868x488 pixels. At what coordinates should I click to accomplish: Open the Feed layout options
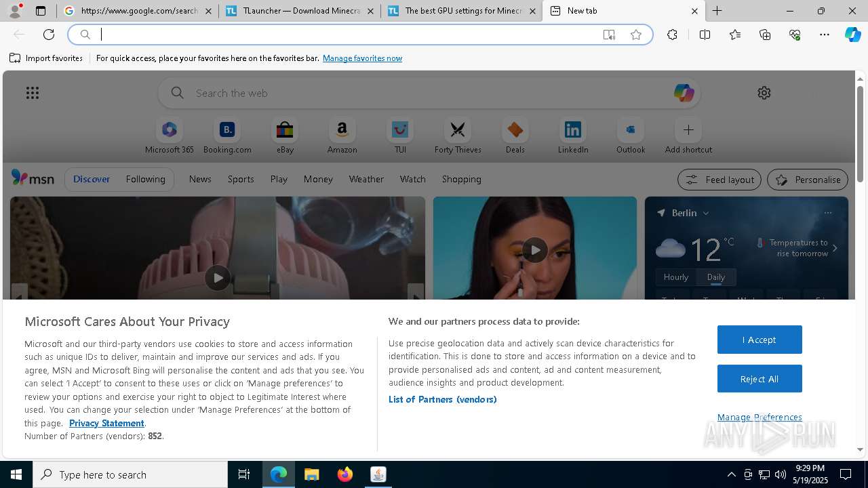point(719,180)
